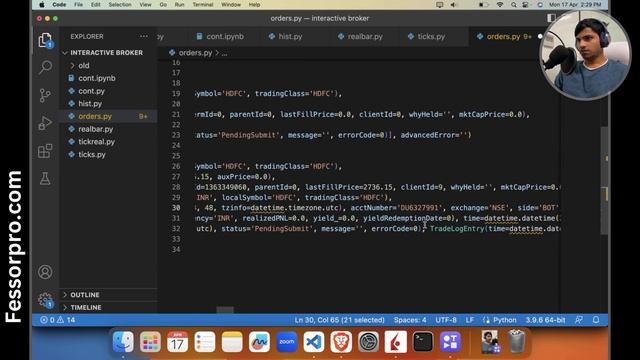Open Brave browser from the dock

coord(341,341)
